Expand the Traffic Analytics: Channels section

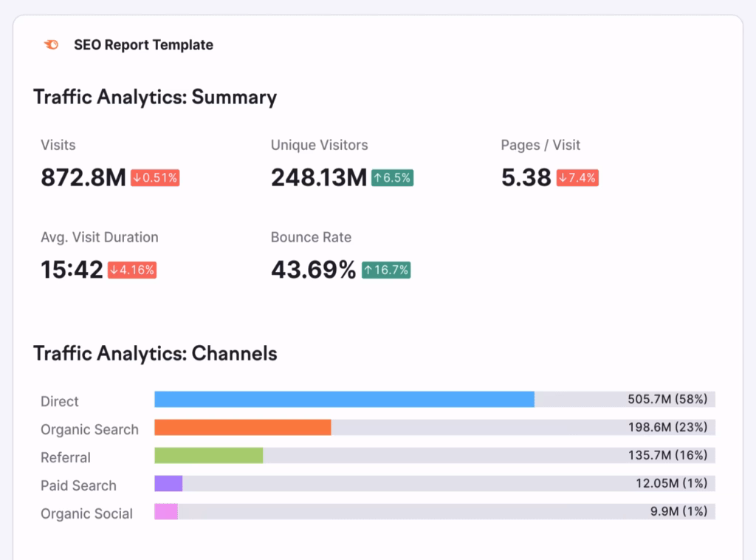pyautogui.click(x=154, y=353)
